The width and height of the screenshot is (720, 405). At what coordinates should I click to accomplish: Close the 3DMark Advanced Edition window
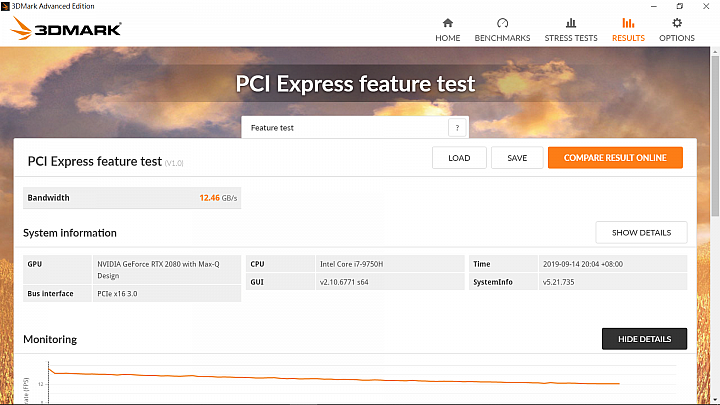707,6
